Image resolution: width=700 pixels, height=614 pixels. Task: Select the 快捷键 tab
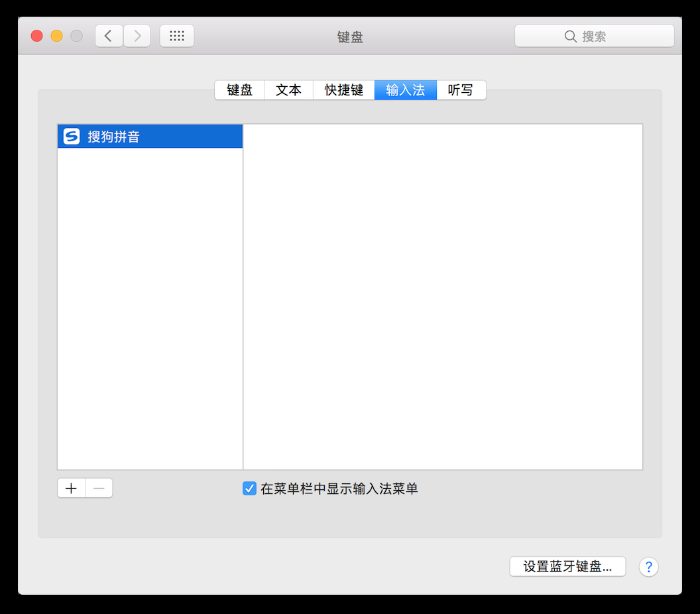click(x=343, y=90)
